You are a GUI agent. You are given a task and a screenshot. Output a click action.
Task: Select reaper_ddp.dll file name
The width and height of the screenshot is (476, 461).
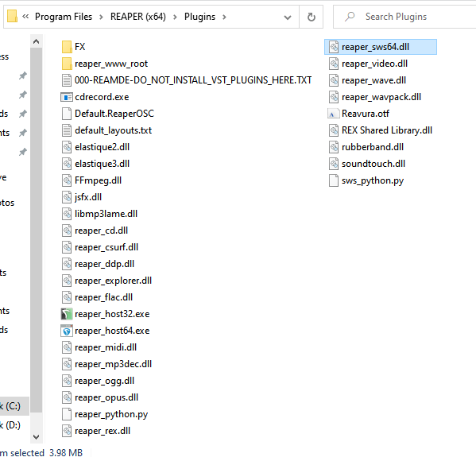[104, 264]
